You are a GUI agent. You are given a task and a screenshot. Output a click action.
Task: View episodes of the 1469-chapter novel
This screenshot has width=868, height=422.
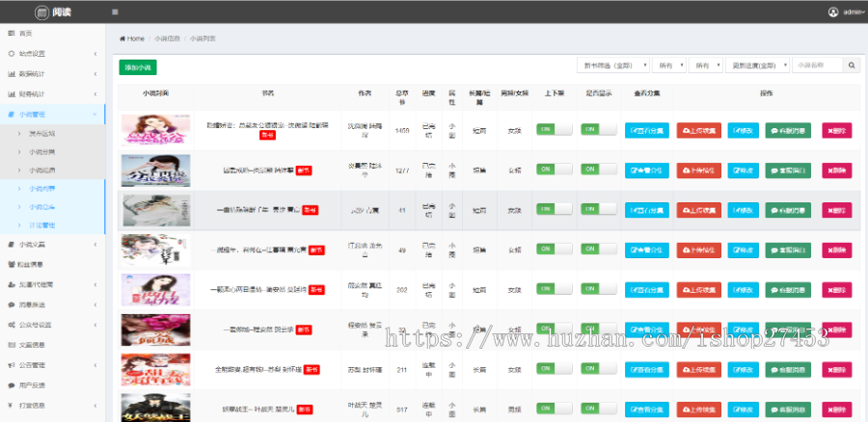(x=646, y=130)
